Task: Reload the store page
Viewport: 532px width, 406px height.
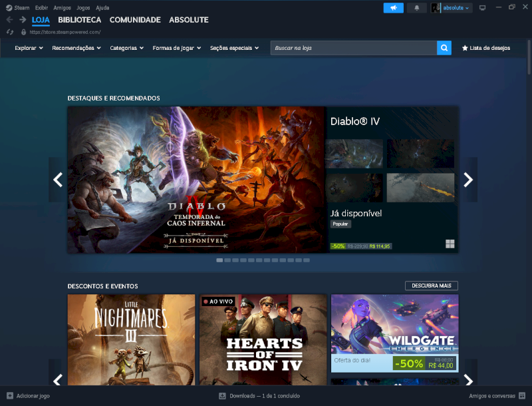Action: [10, 32]
